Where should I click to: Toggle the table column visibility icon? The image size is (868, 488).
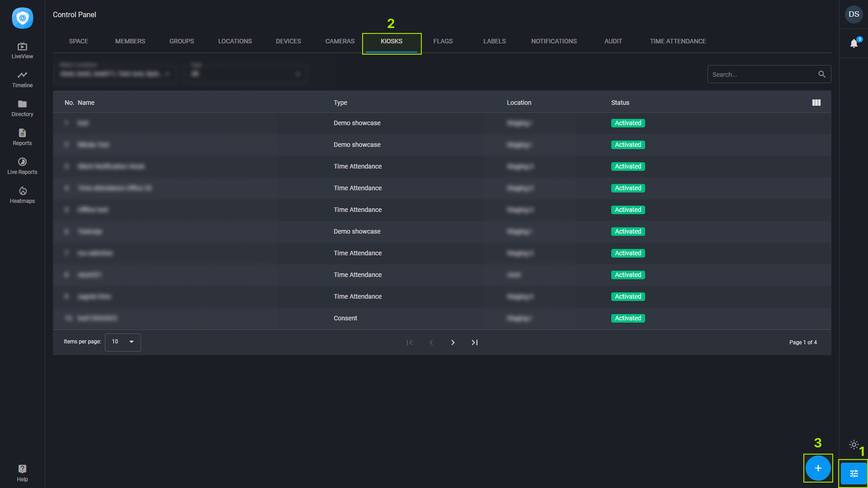pyautogui.click(x=816, y=103)
